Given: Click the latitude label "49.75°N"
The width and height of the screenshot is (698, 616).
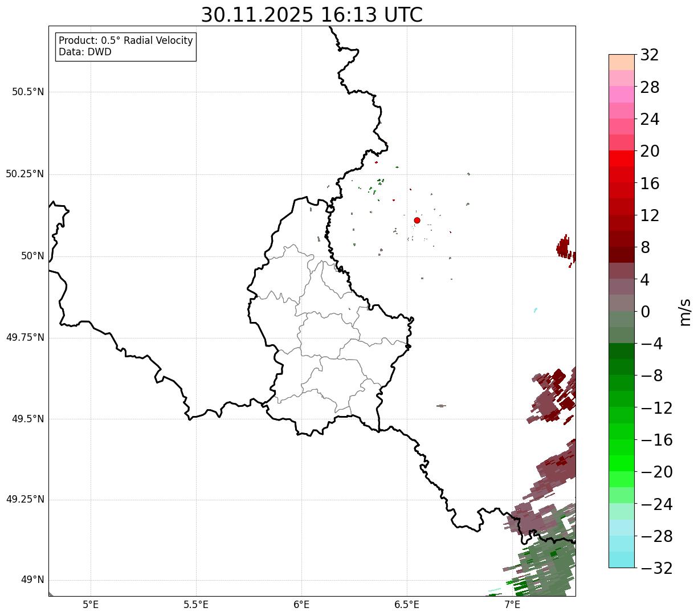Looking at the screenshot, I should (25, 337).
